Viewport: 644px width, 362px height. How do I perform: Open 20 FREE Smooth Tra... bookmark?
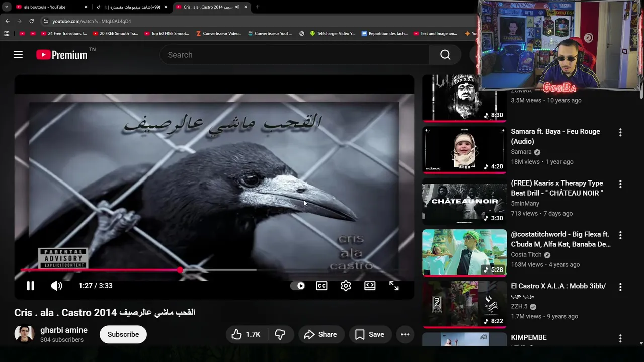(x=115, y=34)
